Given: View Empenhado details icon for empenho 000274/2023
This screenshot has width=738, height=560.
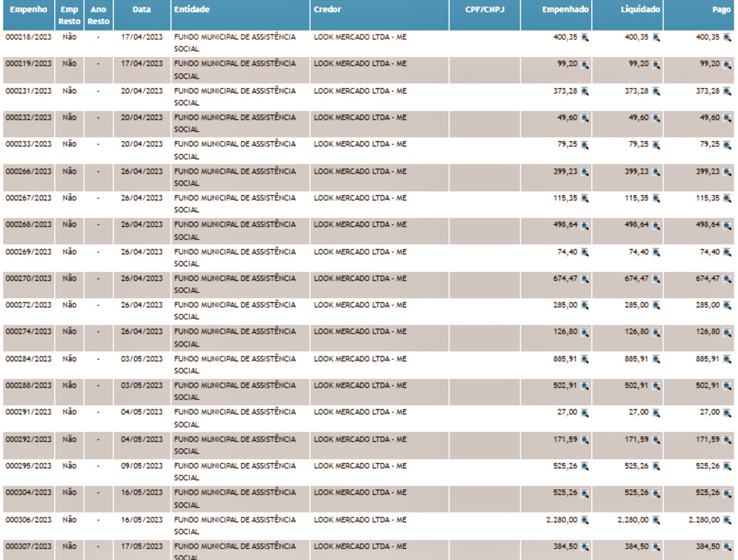Looking at the screenshot, I should (585, 332).
